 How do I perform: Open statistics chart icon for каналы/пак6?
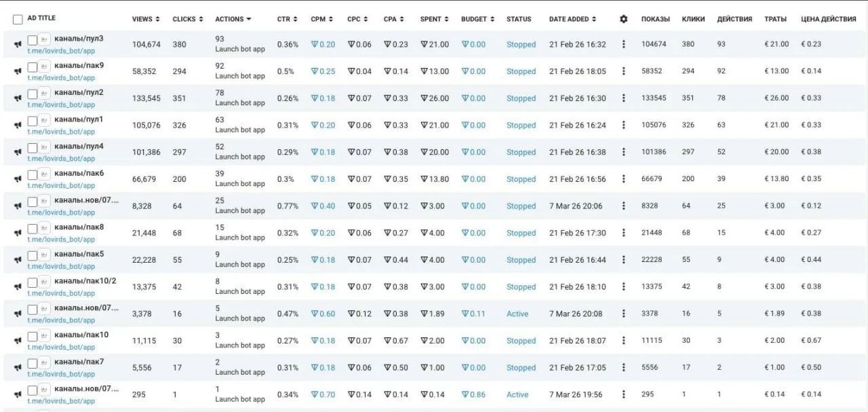pos(44,174)
